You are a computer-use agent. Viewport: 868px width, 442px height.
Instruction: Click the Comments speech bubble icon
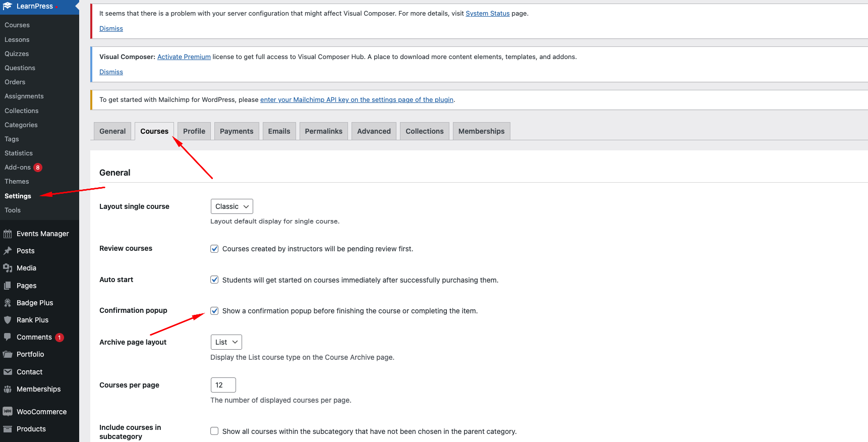[8, 337]
